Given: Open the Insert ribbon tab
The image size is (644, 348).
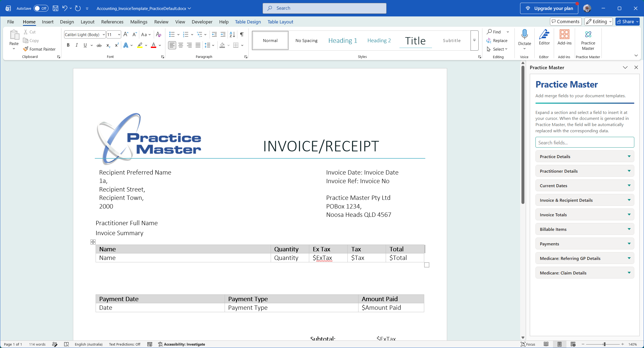Looking at the screenshot, I should tap(48, 22).
